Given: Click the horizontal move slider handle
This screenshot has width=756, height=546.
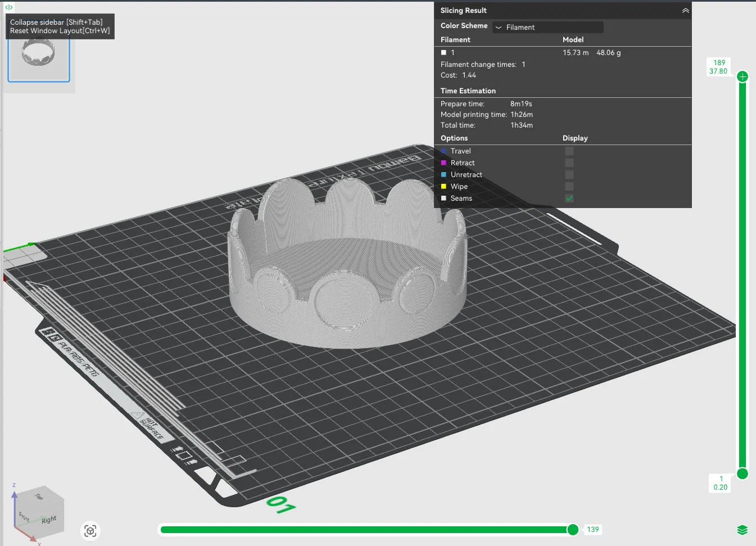Looking at the screenshot, I should [x=573, y=529].
